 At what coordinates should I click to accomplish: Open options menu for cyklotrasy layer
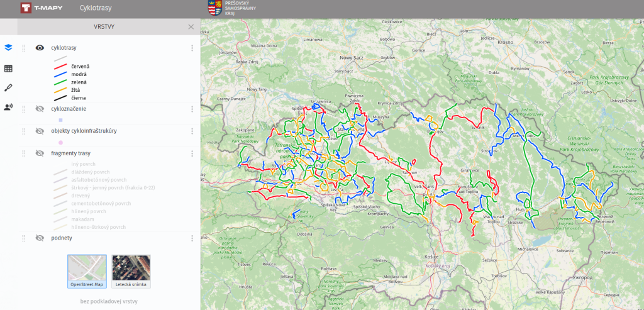192,48
